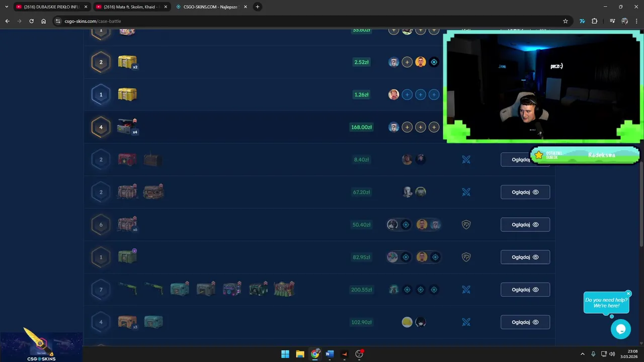The width and height of the screenshot is (644, 362).
Task: Click the question-mark avatar in the 2.52zł row
Action: [393, 62]
